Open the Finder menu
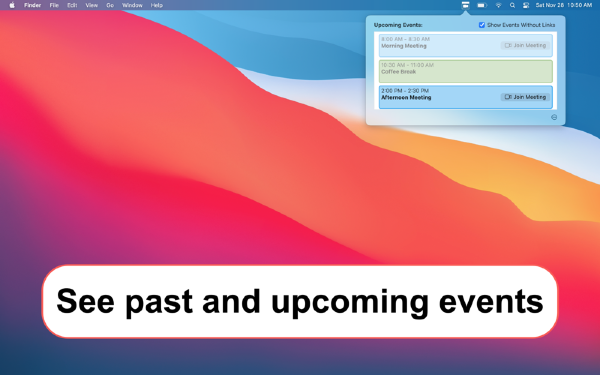Screen dimensions: 600x375 click(x=33, y=5)
